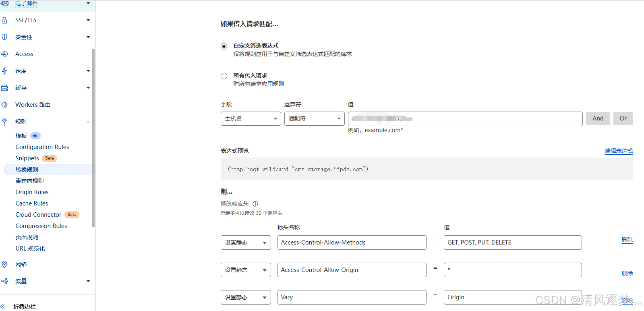Select the 所有传入请求 radio button
Image resolution: width=644 pixels, height=311 pixels.
point(224,76)
